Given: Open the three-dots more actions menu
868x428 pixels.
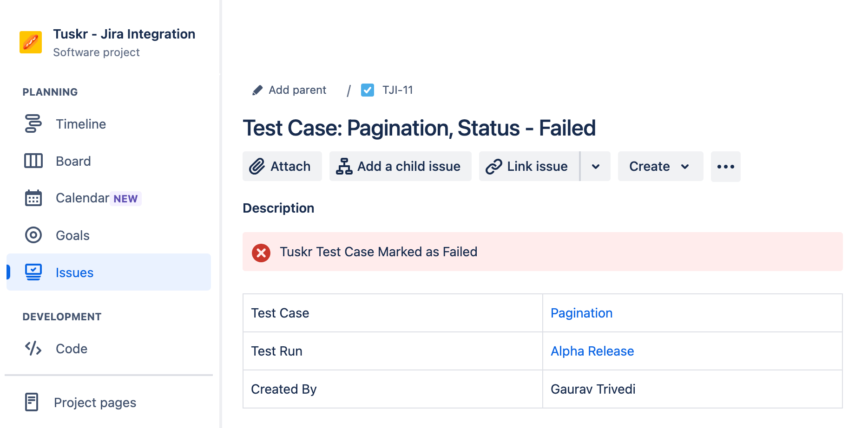Looking at the screenshot, I should coord(725,166).
